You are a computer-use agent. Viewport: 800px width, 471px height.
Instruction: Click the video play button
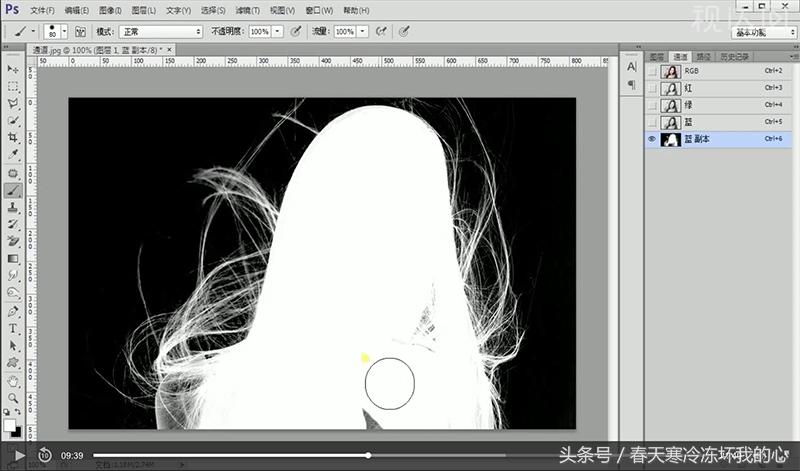19,455
